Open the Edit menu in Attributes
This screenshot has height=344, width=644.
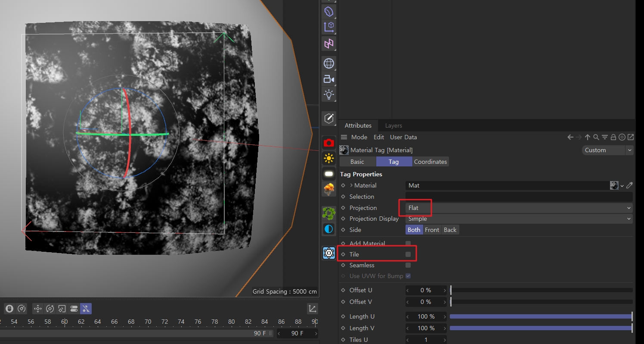click(x=379, y=137)
